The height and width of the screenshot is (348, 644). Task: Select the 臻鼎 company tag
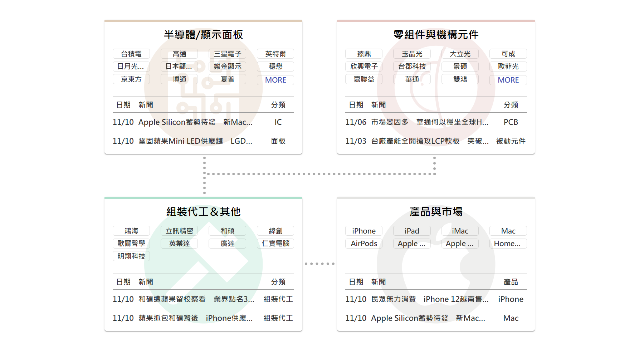pyautogui.click(x=364, y=54)
